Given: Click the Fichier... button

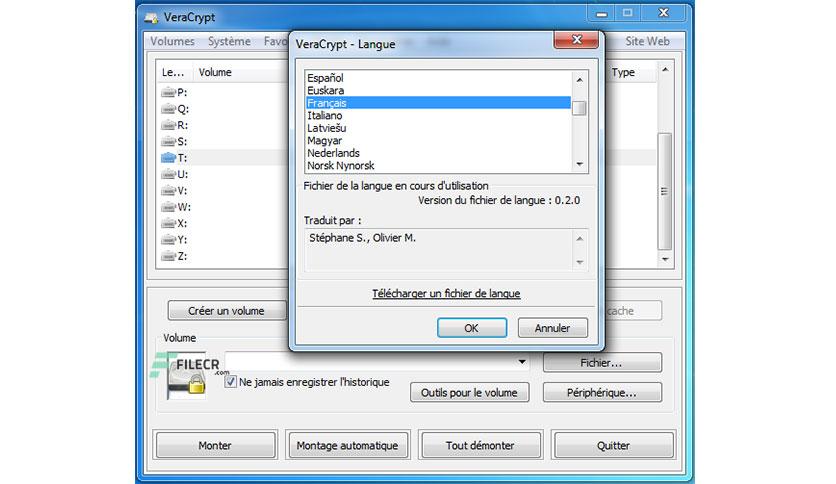Looking at the screenshot, I should [x=602, y=362].
